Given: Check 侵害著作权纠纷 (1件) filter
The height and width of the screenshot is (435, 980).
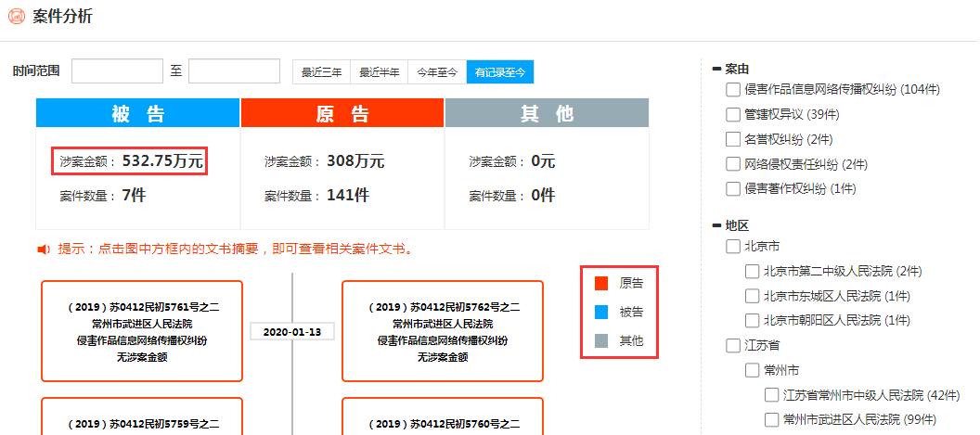Looking at the screenshot, I should [732, 189].
